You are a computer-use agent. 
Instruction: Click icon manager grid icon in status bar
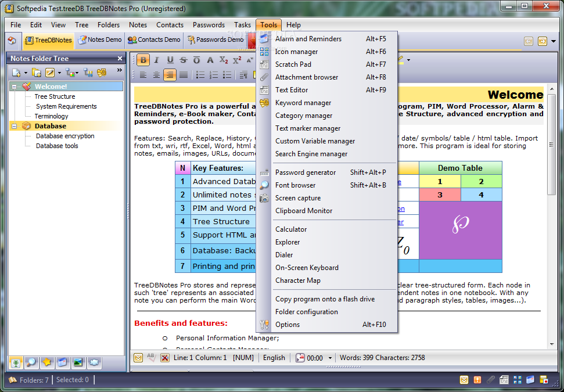518,380
